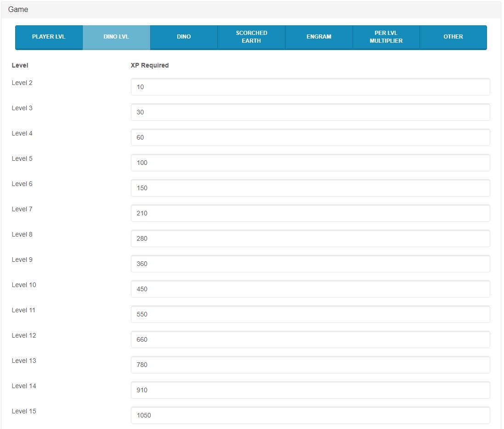
Task: Click the Level 10 XP input
Action: [x=310, y=289]
